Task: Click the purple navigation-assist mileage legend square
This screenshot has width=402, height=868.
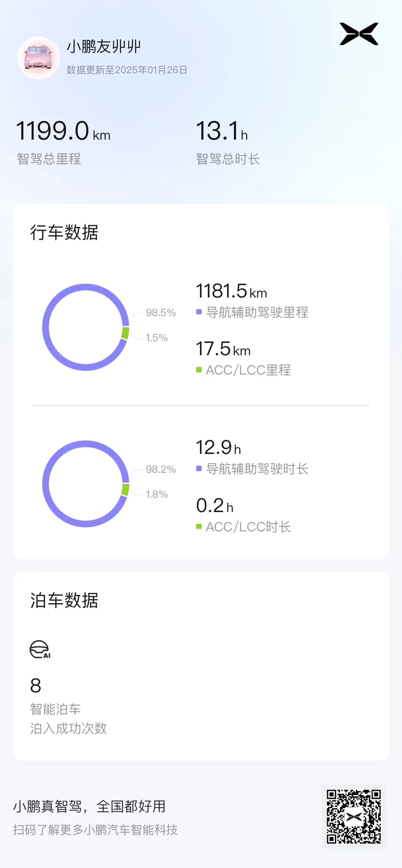Action: [199, 312]
